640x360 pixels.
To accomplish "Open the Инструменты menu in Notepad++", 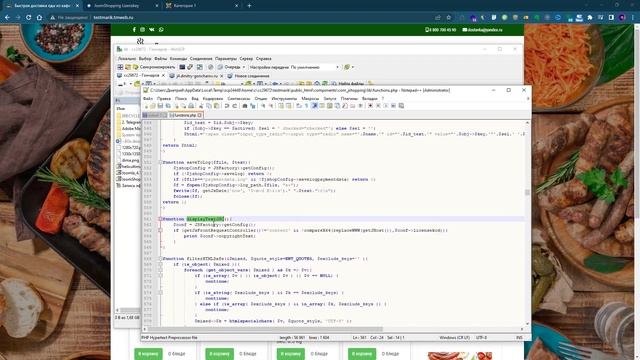I will (x=284, y=98).
